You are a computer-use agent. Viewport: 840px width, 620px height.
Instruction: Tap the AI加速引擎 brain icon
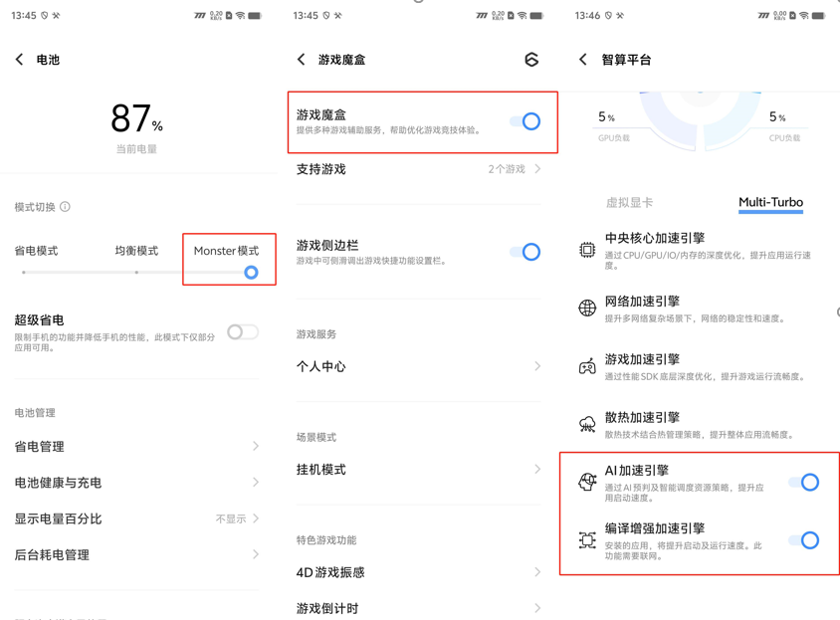[x=587, y=482]
